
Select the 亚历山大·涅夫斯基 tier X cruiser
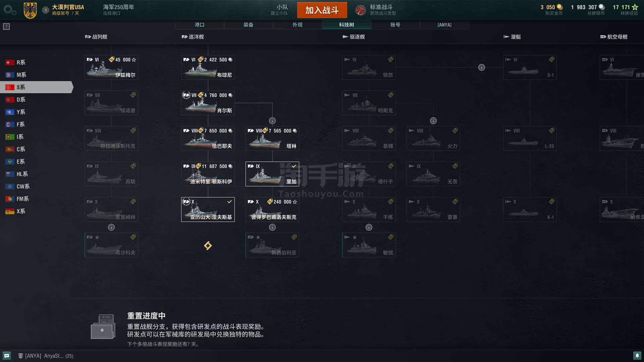208,209
